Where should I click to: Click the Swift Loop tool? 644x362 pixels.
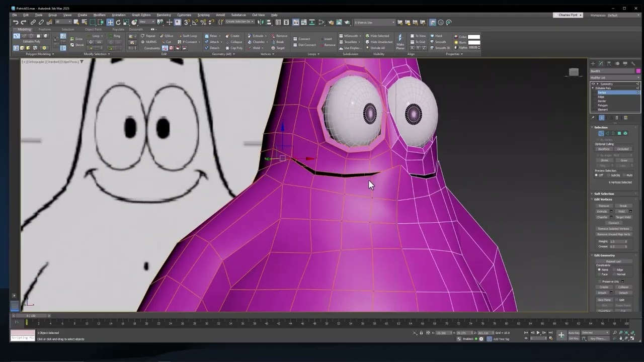point(187,36)
